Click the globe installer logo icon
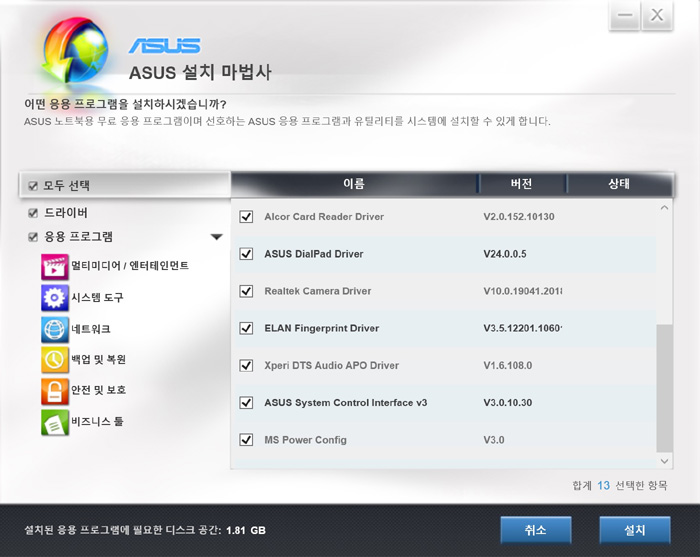 point(75,50)
